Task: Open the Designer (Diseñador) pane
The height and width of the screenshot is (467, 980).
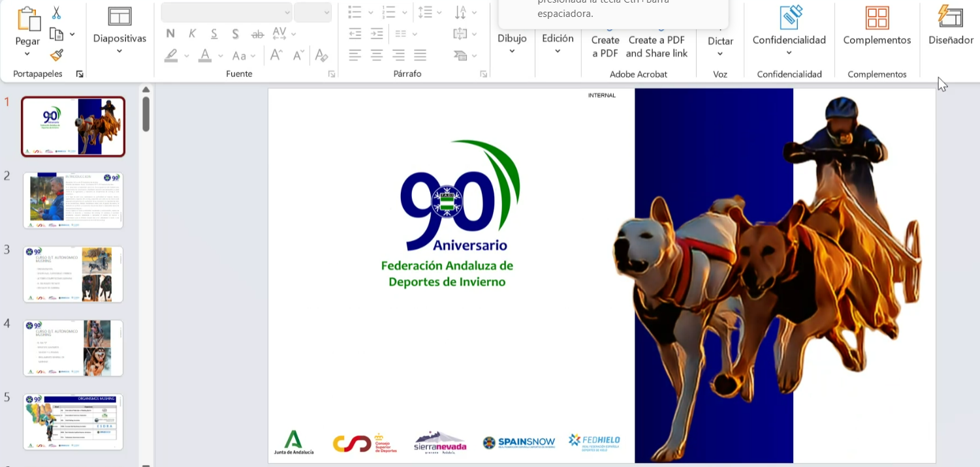Action: [950, 26]
